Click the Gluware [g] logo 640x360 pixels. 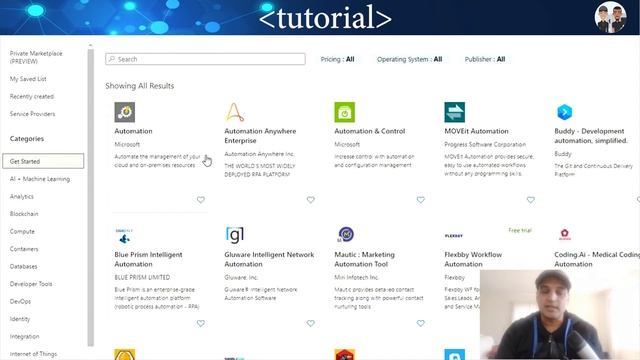click(235, 235)
